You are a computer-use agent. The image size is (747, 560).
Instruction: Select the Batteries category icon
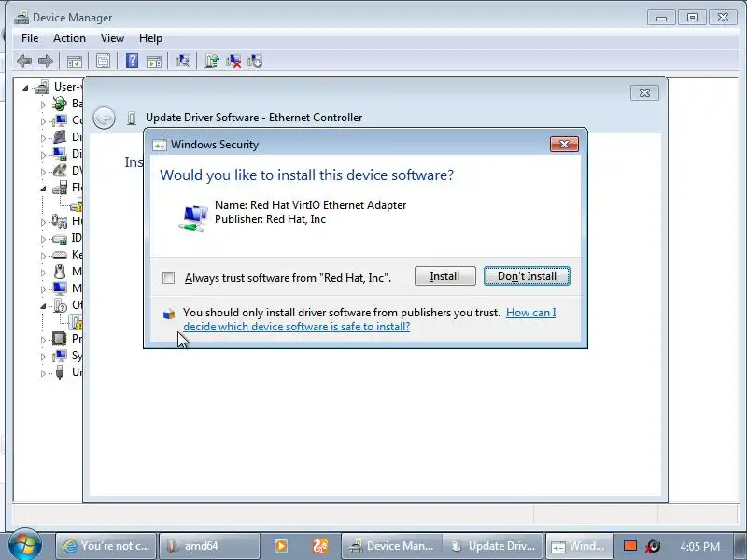pos(60,104)
